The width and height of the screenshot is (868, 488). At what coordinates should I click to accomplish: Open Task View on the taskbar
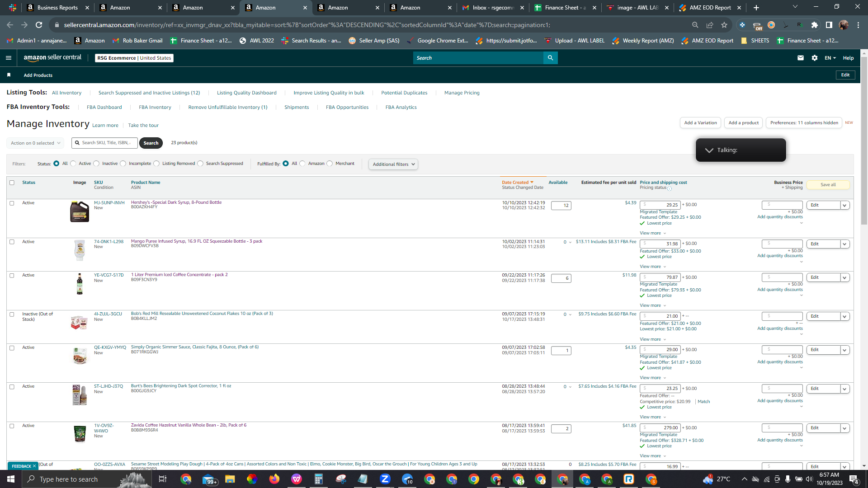point(163,479)
